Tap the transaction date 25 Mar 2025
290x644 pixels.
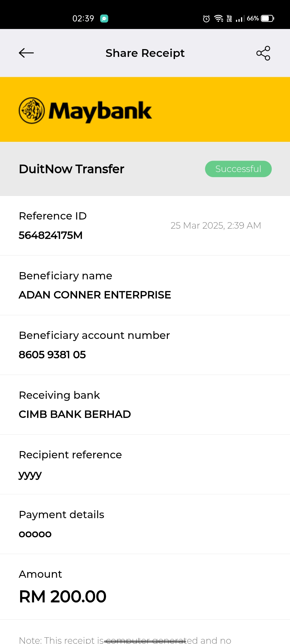216,225
